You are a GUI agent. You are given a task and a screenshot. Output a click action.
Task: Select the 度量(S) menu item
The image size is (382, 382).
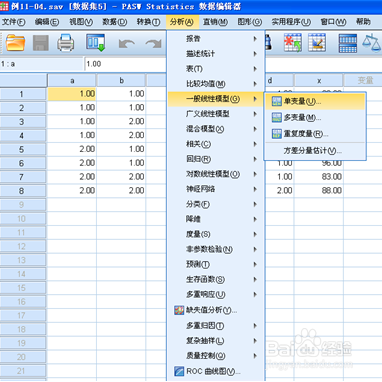(x=215, y=234)
